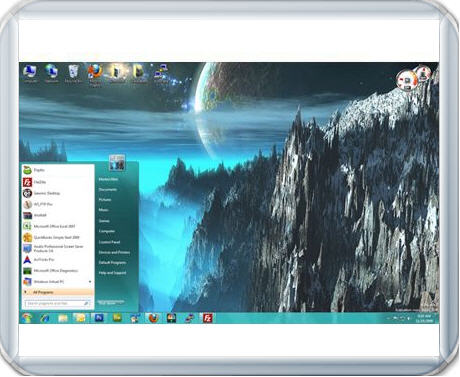Click the Search programs and files box
This screenshot has height=377, width=460.
click(57, 304)
